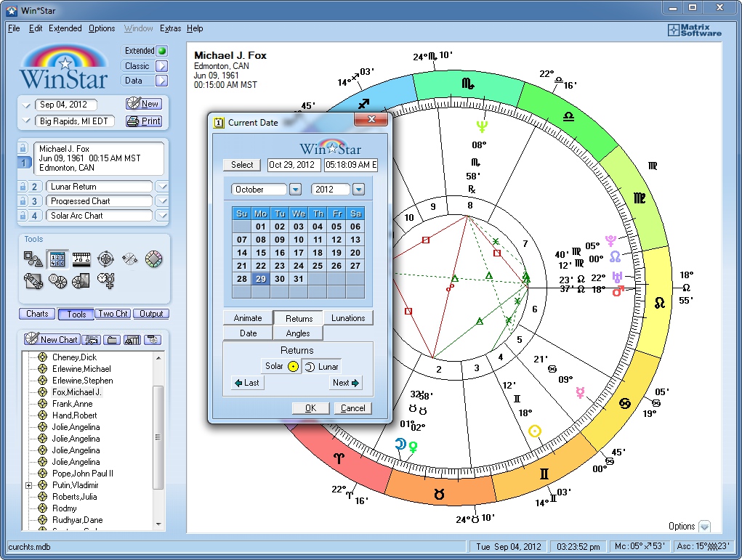
Task: Open dropdown arrow beside Sep 04, 2012
Action: click(26, 105)
